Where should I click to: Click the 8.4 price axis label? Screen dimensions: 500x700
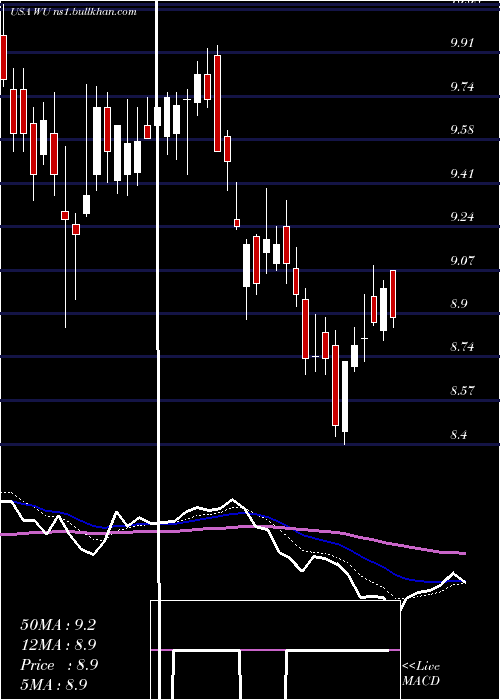(x=459, y=434)
